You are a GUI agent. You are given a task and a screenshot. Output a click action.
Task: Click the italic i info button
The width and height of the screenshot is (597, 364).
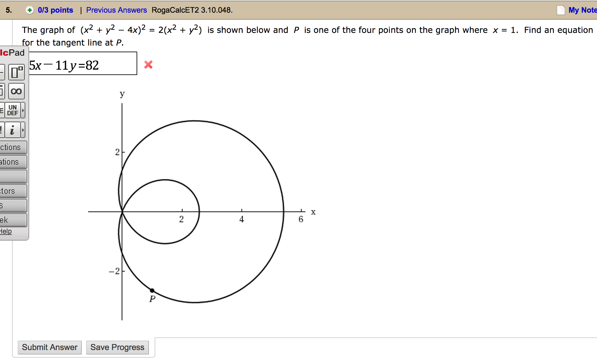12,130
